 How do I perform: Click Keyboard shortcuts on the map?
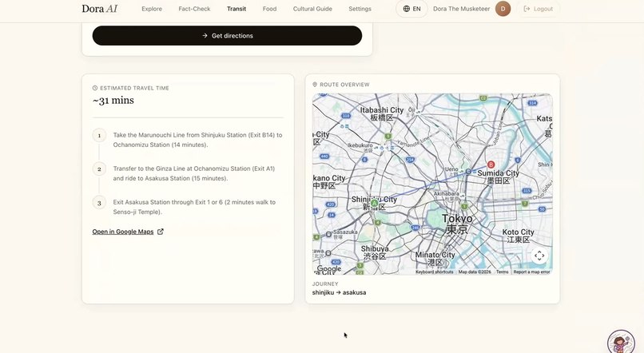coord(434,272)
